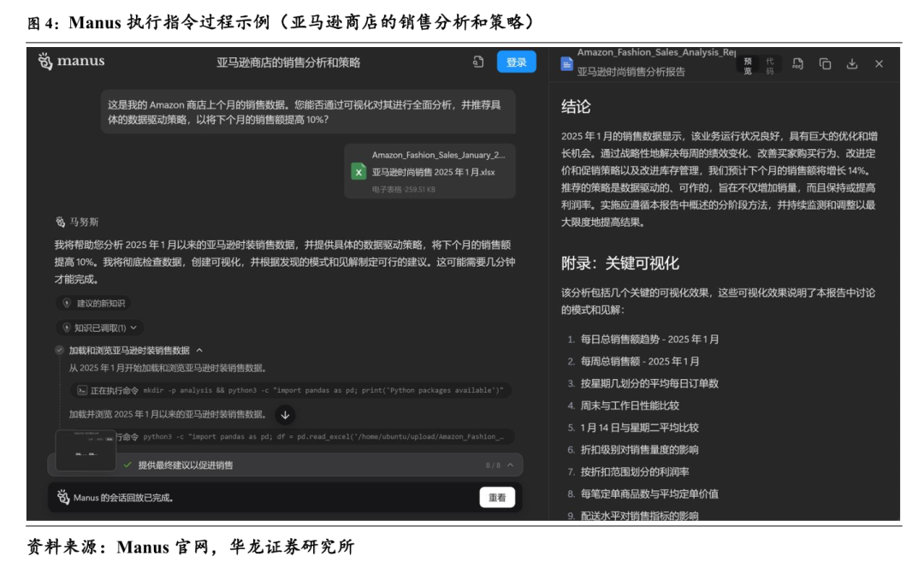This screenshot has width=924, height=562.
Task: Click the terminal icon before 正在执行命令
Action: coord(82,390)
